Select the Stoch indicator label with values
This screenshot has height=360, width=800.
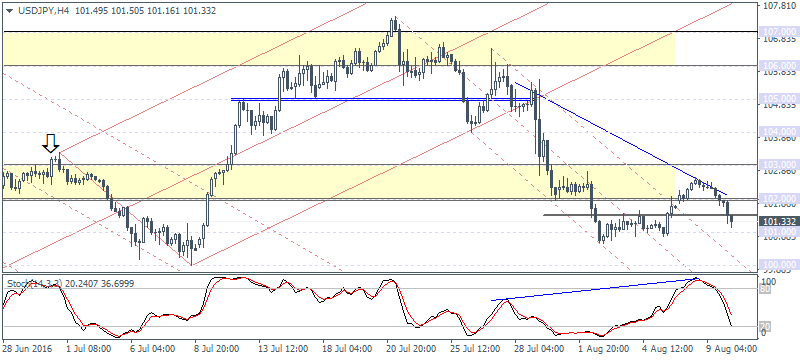click(69, 283)
